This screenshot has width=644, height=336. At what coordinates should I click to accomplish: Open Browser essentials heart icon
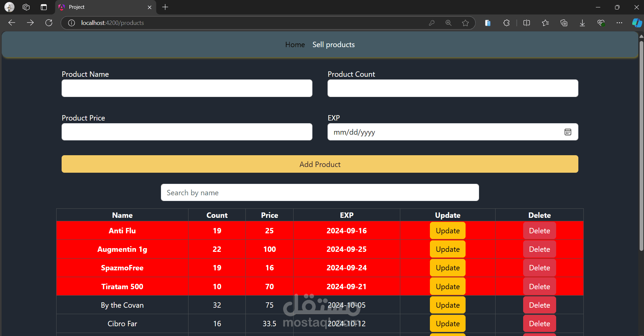coord(601,23)
